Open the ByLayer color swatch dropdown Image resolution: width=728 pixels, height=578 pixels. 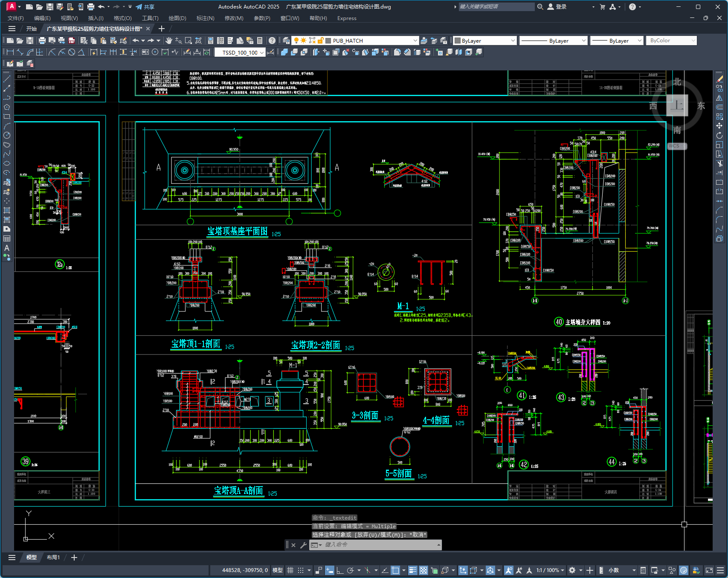pyautogui.click(x=485, y=41)
